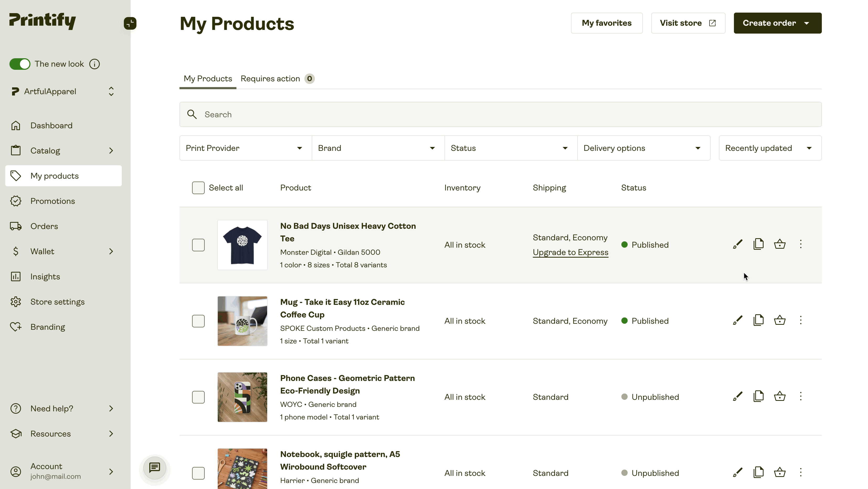
Task: Open the No Bad Days Unisex Heavy Cotton Tee title
Action: [348, 232]
